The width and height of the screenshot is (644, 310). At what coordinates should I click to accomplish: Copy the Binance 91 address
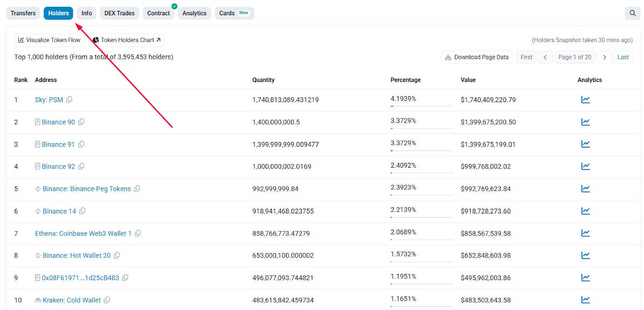click(x=81, y=144)
